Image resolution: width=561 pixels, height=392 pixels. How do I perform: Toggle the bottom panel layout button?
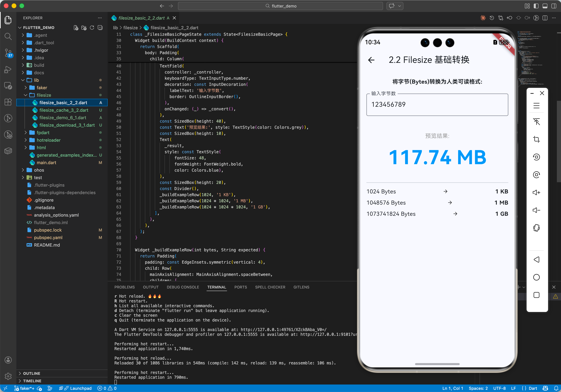click(x=545, y=6)
